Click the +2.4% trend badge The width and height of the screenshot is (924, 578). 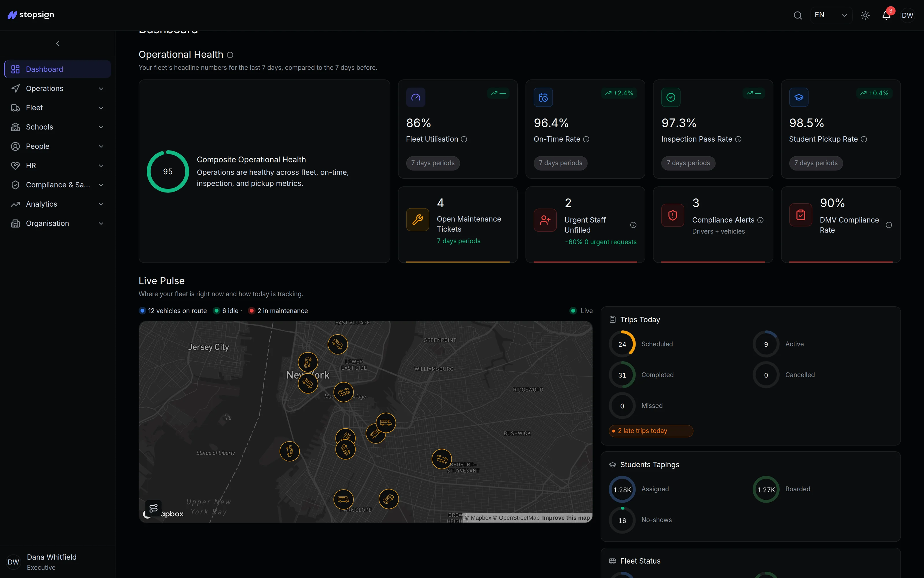tap(619, 93)
